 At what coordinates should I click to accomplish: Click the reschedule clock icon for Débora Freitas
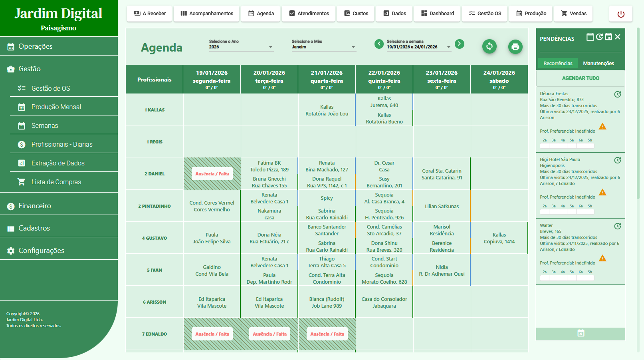617,95
